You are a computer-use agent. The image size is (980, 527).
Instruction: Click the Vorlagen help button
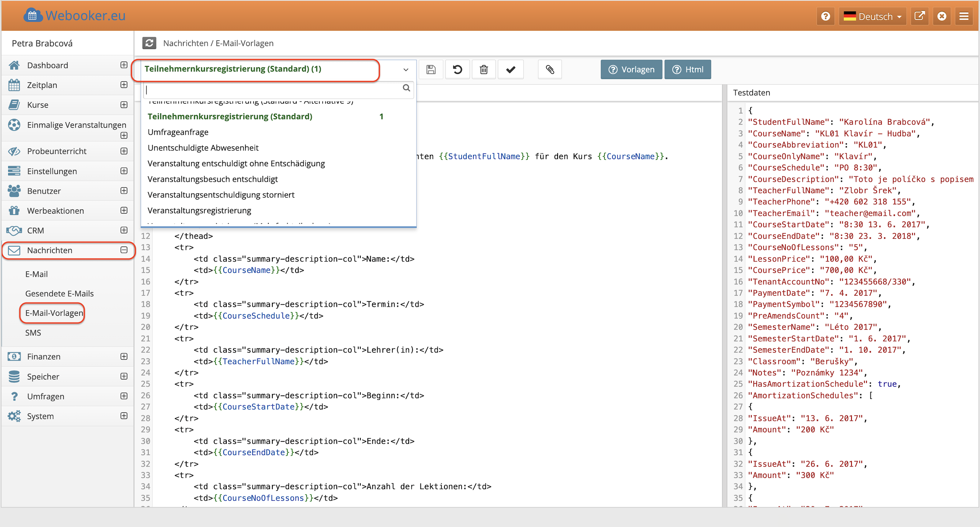pos(631,70)
